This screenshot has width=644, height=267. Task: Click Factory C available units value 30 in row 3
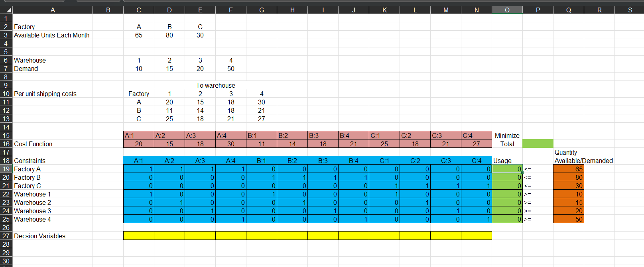[200, 35]
